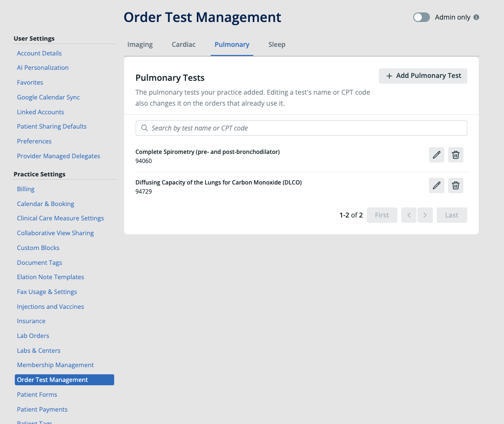The image size is (504, 424).
Task: Open Patient Payments
Action: point(42,409)
